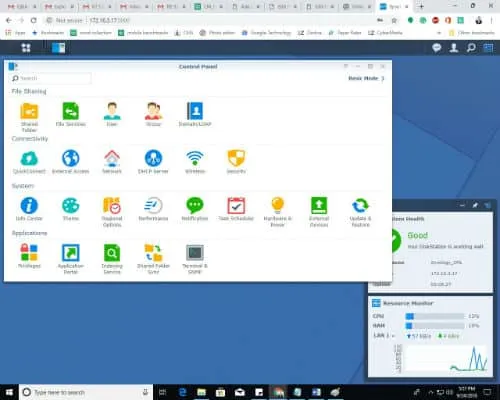Launch Edge from the taskbar
Screen dimensions: 500x400
[x=183, y=392]
